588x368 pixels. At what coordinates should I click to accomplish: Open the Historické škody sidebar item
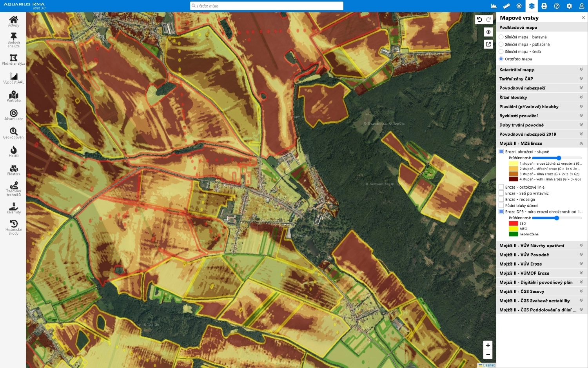pyautogui.click(x=14, y=227)
